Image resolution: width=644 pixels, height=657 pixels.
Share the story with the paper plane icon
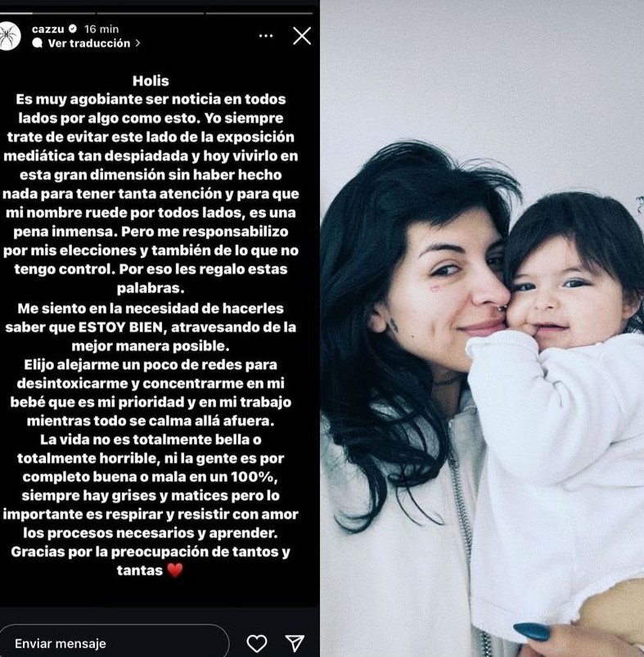(x=295, y=643)
